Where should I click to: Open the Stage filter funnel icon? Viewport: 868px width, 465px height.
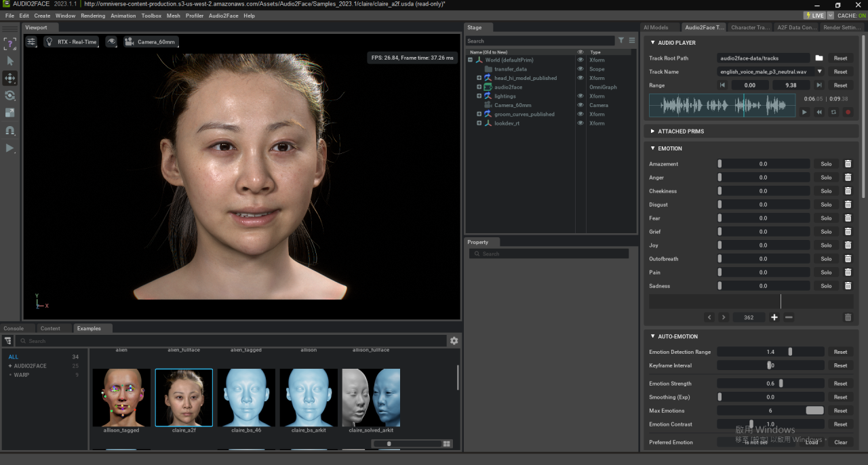click(621, 41)
